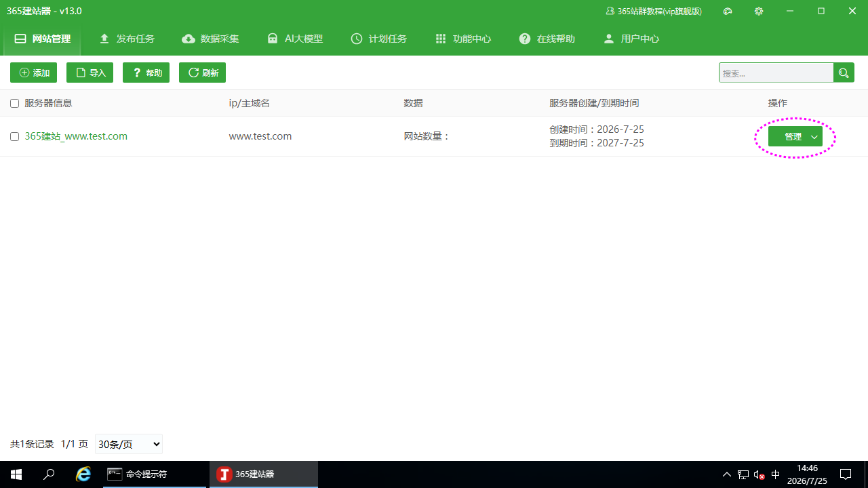Image resolution: width=868 pixels, height=488 pixels.
Task: Open the 网站管理 tab
Action: (42, 39)
